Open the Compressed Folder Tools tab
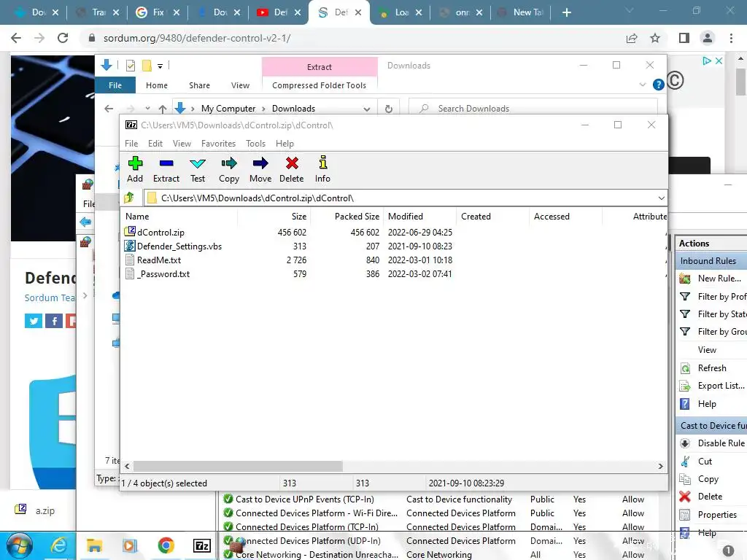 click(x=320, y=85)
